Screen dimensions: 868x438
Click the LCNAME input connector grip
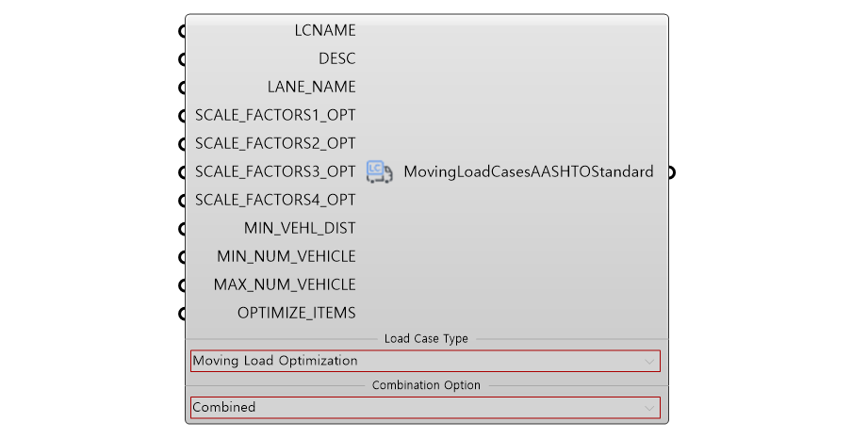coord(182,31)
